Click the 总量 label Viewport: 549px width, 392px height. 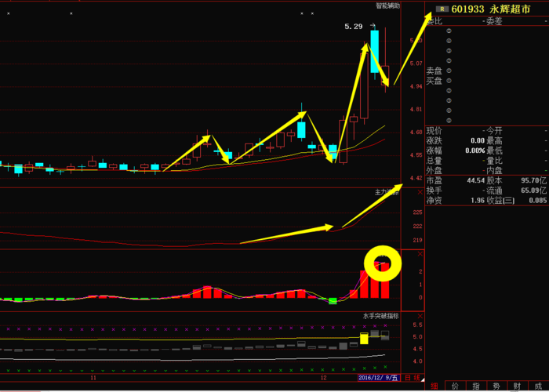tap(434, 161)
